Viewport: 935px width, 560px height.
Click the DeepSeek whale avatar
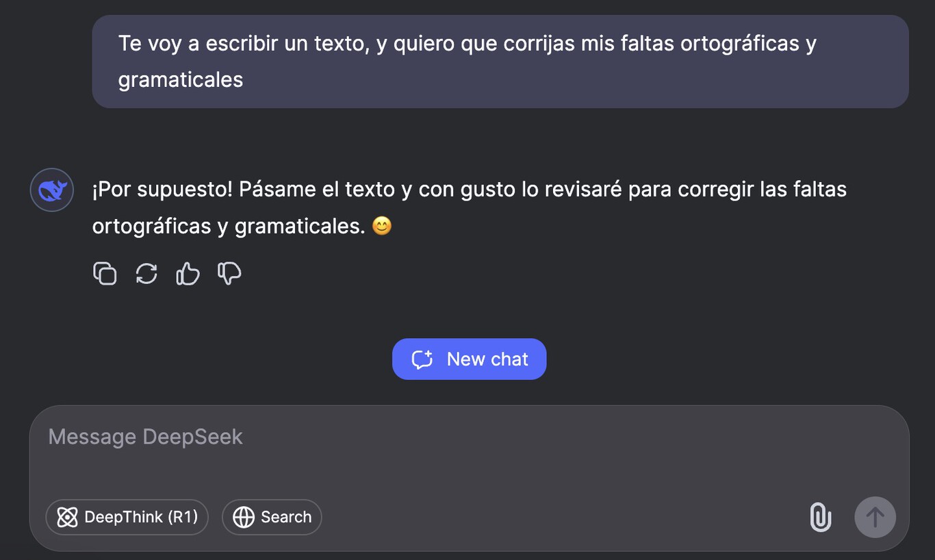[x=51, y=190]
